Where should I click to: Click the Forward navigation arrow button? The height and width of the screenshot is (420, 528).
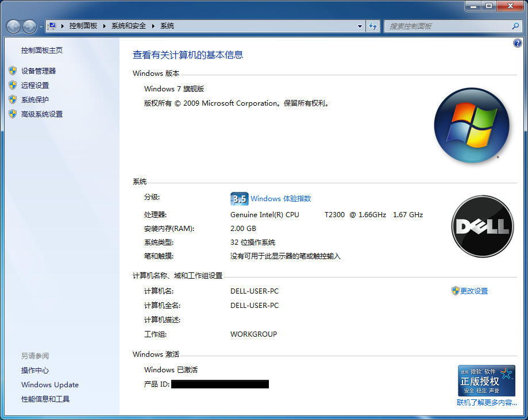click(x=30, y=26)
